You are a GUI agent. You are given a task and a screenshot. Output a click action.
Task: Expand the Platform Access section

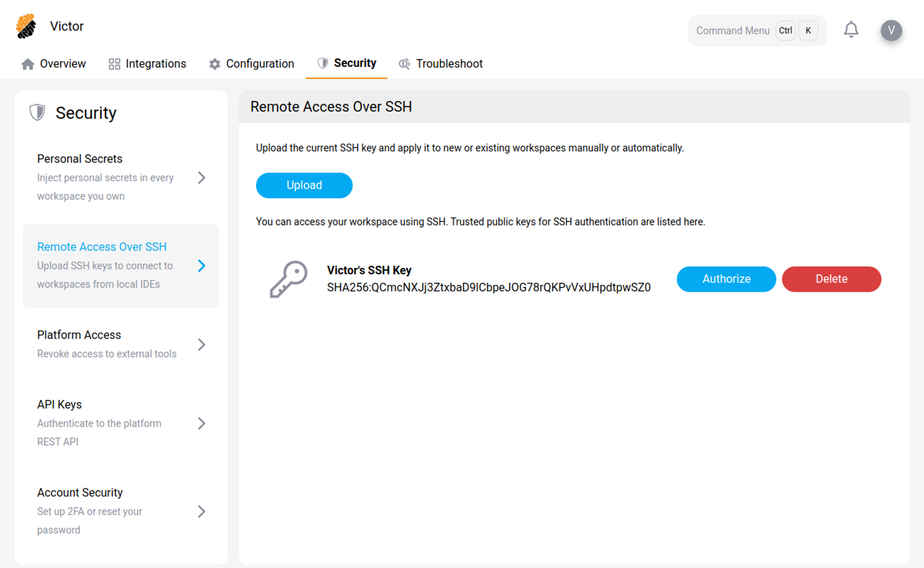coord(202,344)
